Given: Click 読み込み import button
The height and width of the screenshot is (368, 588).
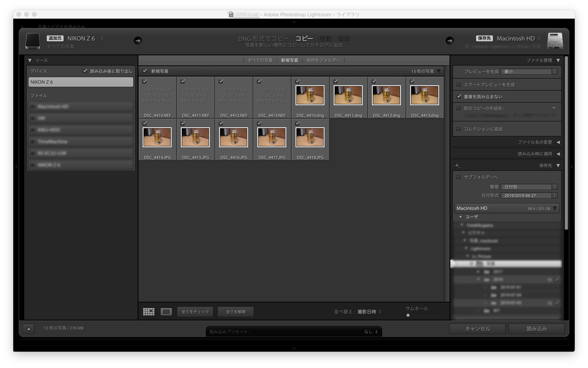Looking at the screenshot, I should [537, 329].
